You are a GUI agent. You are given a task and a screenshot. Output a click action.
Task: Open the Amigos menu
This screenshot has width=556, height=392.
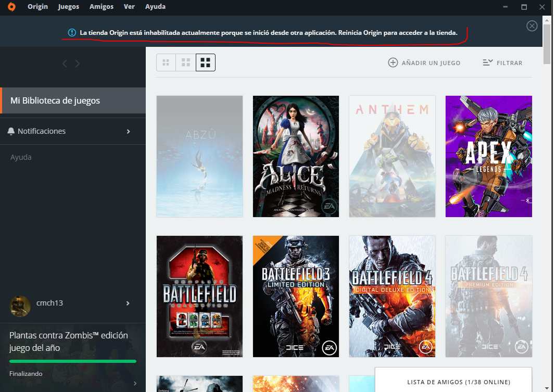point(102,7)
